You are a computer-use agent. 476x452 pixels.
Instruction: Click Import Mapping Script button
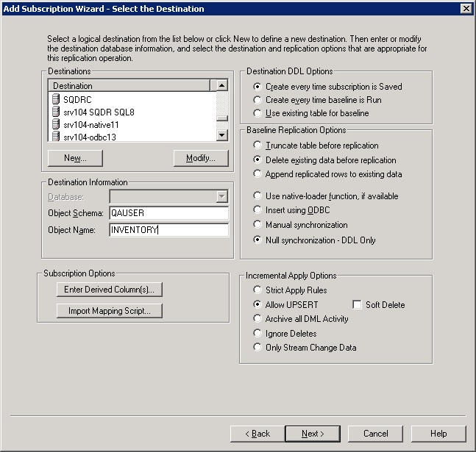pos(110,311)
